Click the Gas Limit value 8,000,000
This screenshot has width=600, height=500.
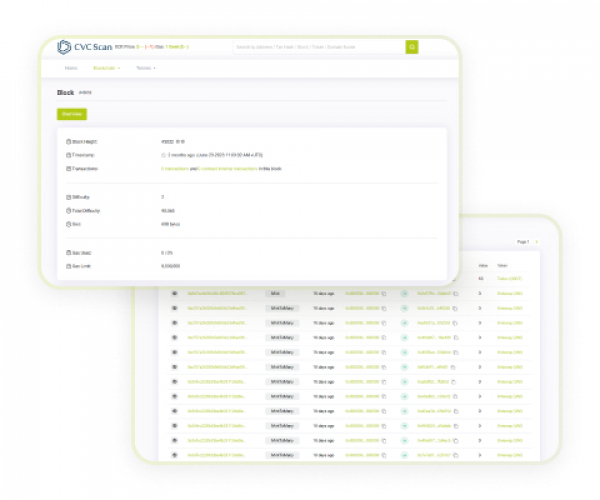click(x=170, y=266)
